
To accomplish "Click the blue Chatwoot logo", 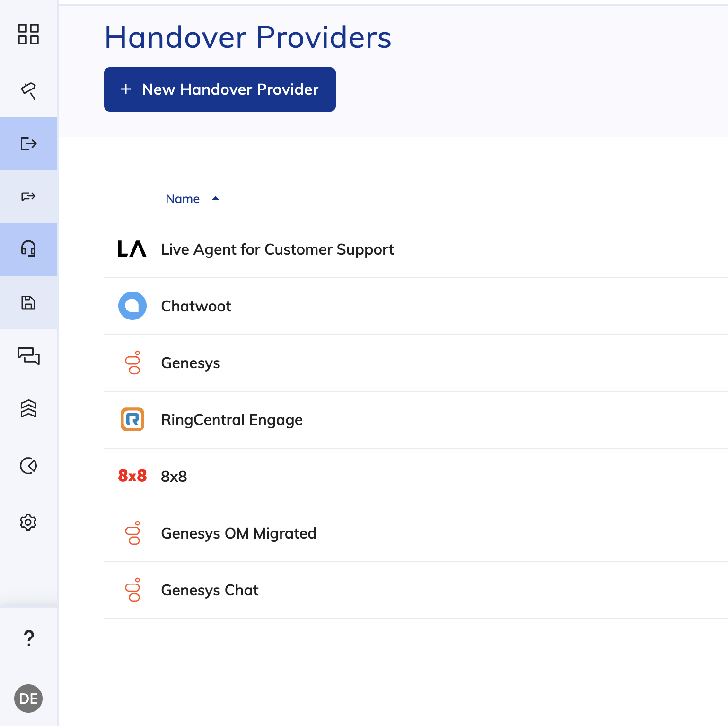I will click(x=132, y=306).
